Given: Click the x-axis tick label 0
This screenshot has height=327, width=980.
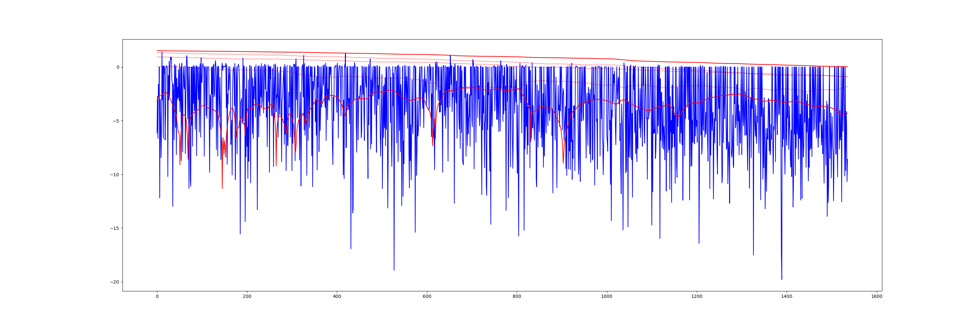Looking at the screenshot, I should (157, 297).
